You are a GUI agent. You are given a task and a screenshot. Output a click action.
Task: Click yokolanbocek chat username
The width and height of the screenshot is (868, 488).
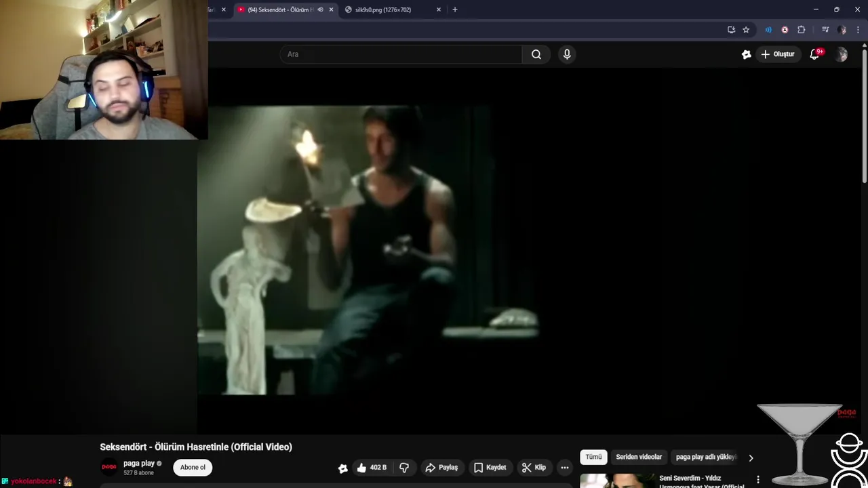coord(33,481)
